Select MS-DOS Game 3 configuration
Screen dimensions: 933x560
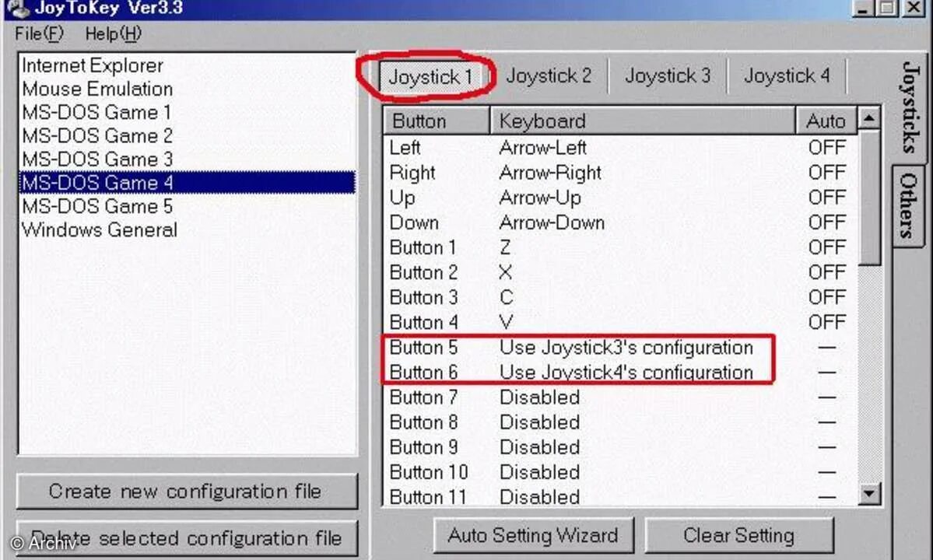[188, 159]
